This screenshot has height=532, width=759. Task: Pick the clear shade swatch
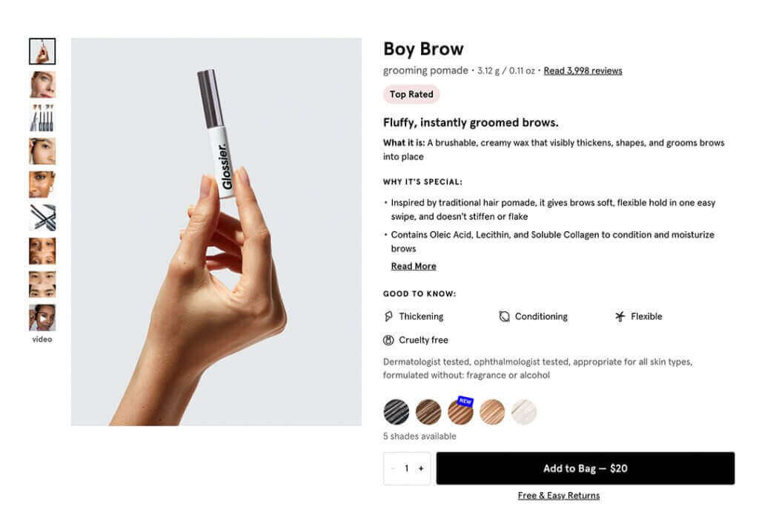524,412
